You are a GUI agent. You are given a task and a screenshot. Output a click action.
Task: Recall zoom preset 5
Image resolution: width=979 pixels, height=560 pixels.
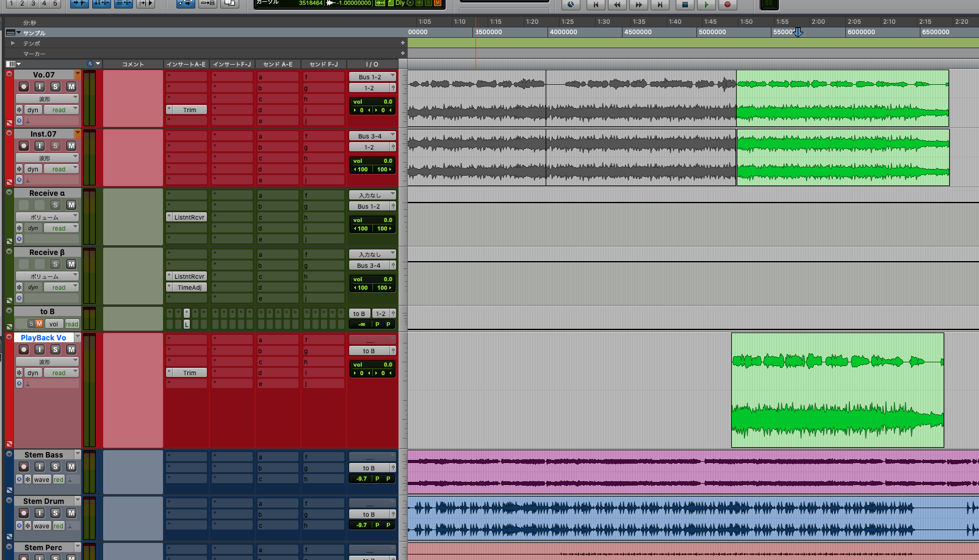pos(55,4)
